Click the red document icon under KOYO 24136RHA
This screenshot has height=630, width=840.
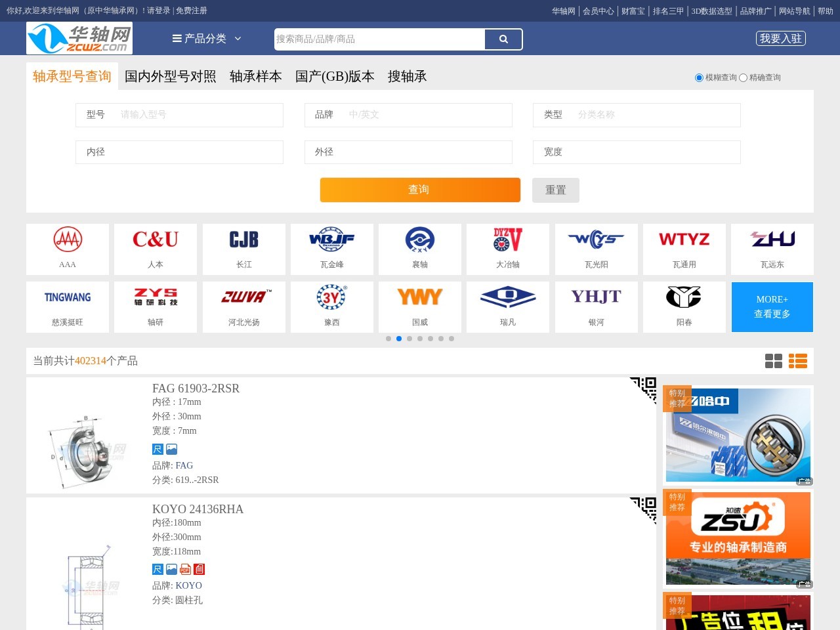pyautogui.click(x=199, y=570)
